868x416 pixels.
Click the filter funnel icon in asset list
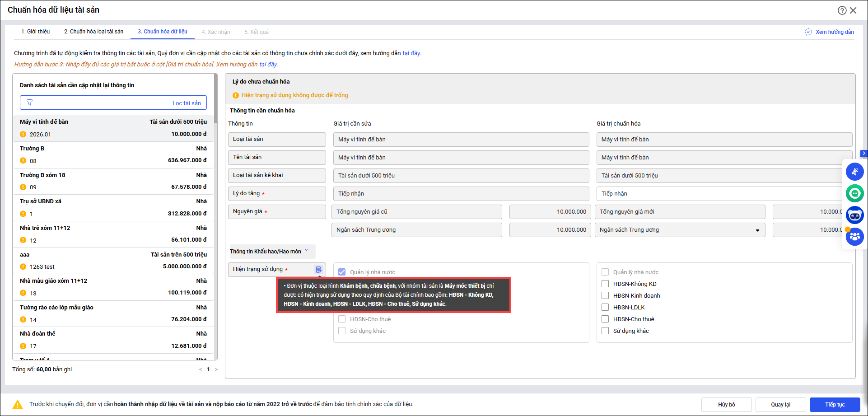(30, 103)
